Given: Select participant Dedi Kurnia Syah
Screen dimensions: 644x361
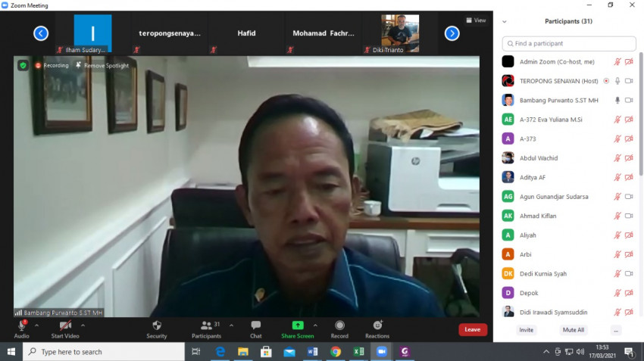Looking at the screenshot, I should (569, 274).
